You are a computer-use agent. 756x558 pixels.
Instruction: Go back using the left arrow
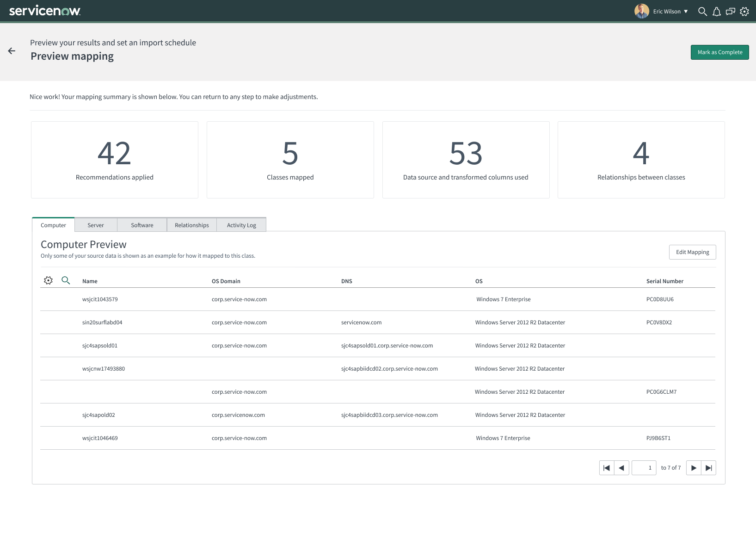pyautogui.click(x=12, y=51)
